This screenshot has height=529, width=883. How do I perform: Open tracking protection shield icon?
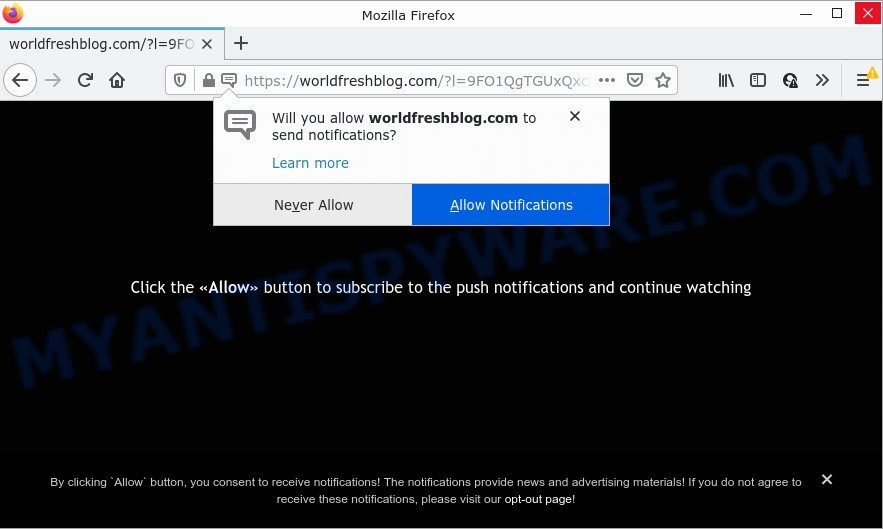tap(180, 81)
